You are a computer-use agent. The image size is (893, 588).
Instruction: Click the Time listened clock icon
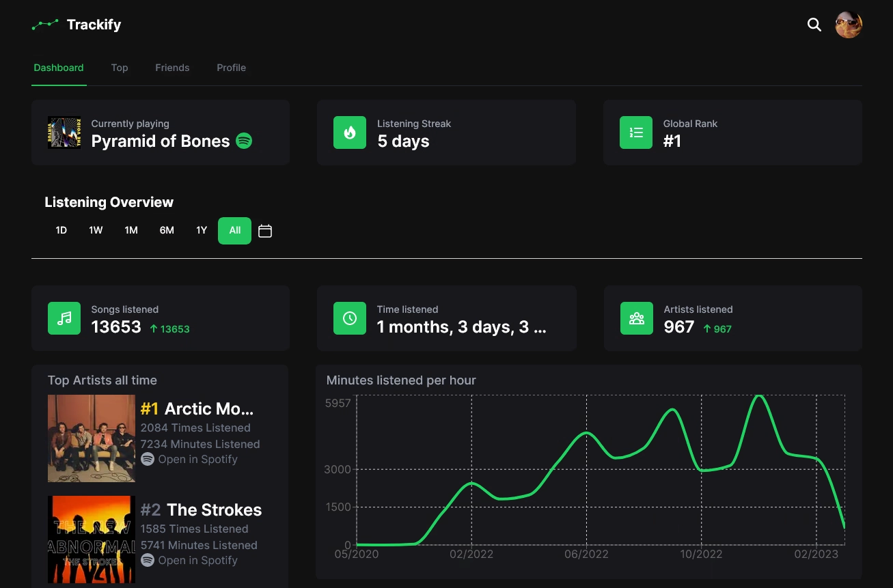point(350,318)
